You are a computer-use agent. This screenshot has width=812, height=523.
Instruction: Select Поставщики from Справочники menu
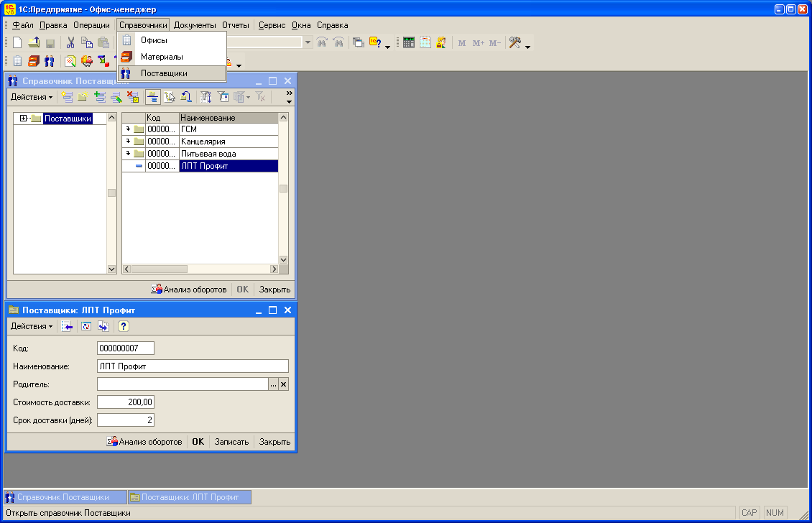(172, 73)
